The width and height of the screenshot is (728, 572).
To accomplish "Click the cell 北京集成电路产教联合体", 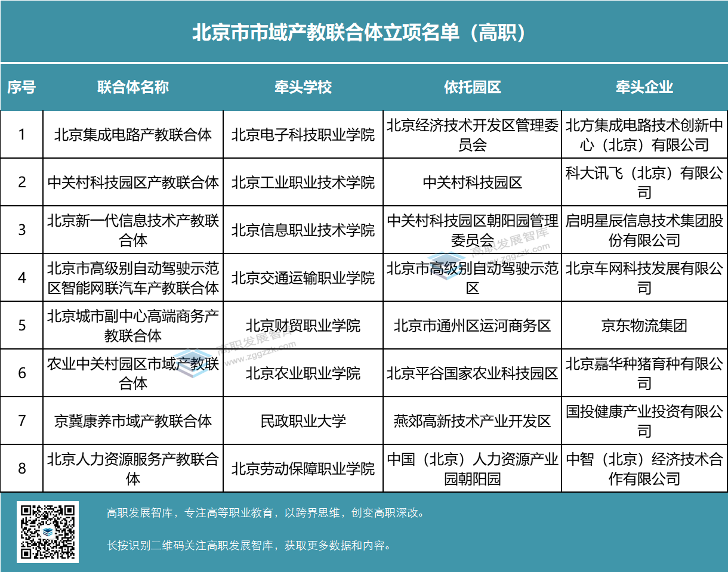I will 133,135.
